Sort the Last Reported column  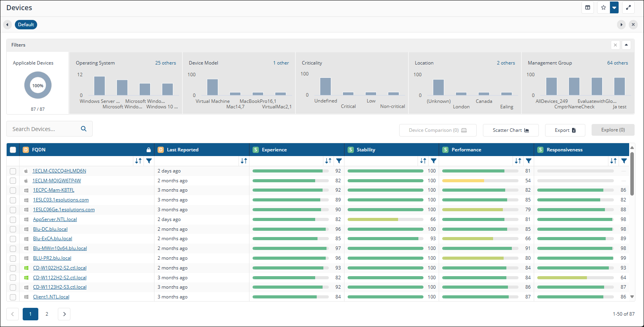click(244, 161)
